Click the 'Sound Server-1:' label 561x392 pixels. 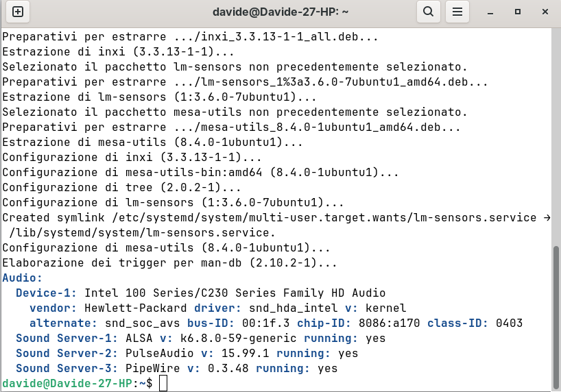coord(67,338)
